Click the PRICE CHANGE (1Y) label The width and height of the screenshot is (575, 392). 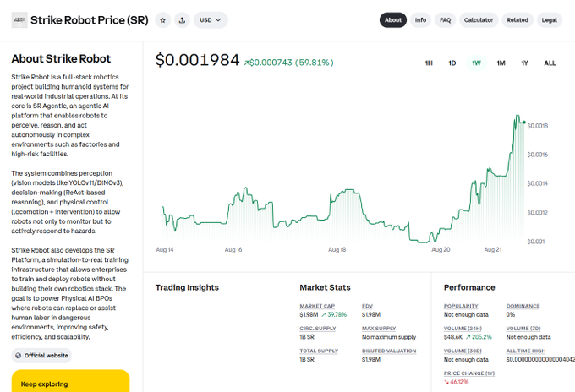click(469, 373)
